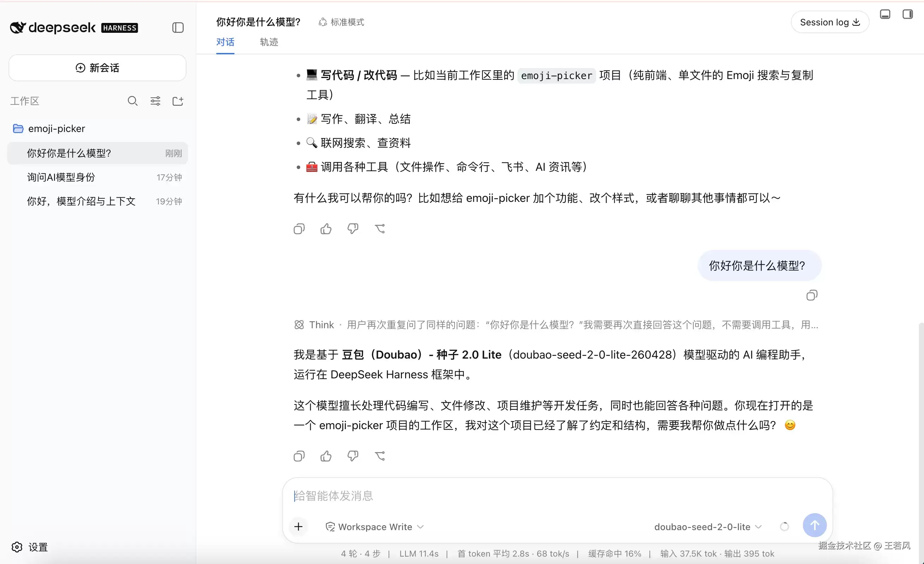This screenshot has width=924, height=564.
Task: Click the 17分钟 timestamp in the sidebar
Action: [x=169, y=177]
